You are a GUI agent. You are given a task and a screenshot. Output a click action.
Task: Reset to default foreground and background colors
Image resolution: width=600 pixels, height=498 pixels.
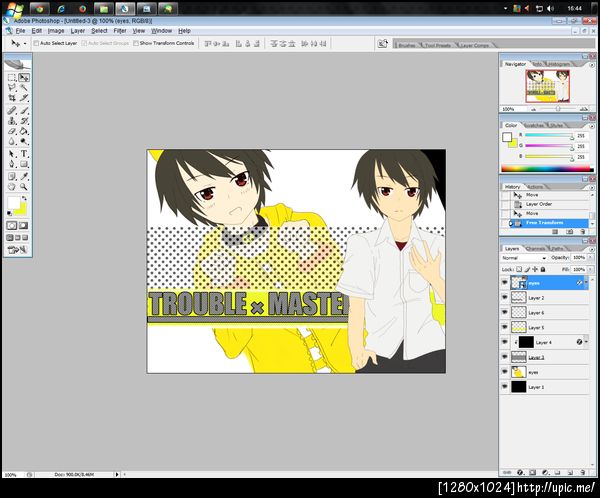[10, 213]
